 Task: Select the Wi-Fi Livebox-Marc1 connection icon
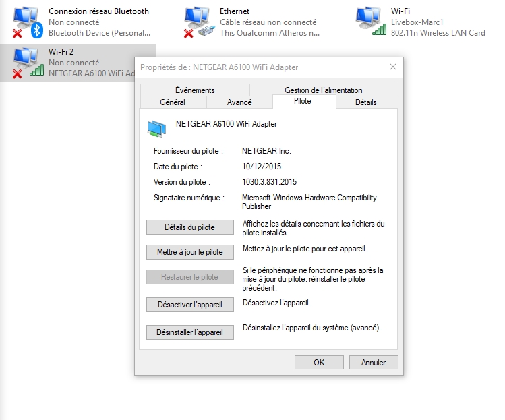[370, 22]
